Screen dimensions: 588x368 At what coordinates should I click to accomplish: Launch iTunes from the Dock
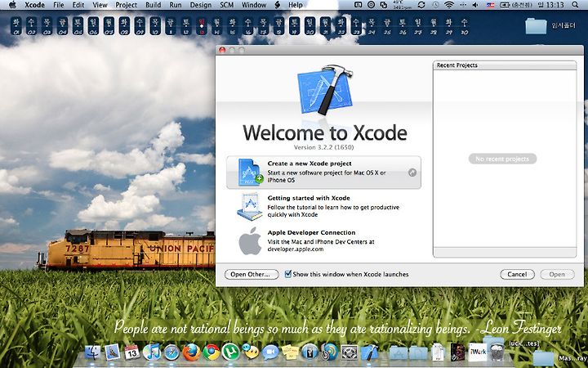coord(152,352)
